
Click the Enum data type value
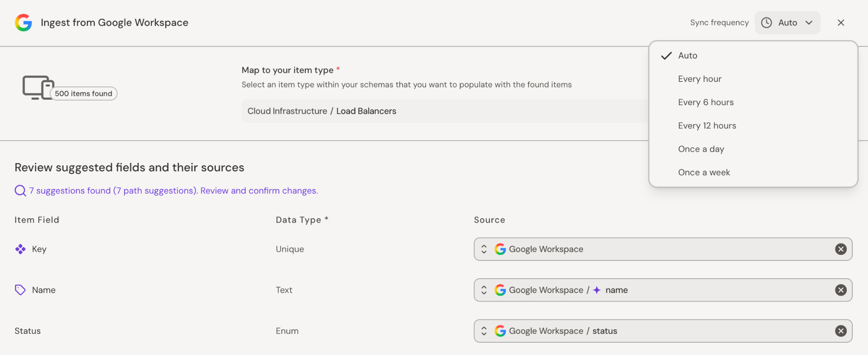287,331
